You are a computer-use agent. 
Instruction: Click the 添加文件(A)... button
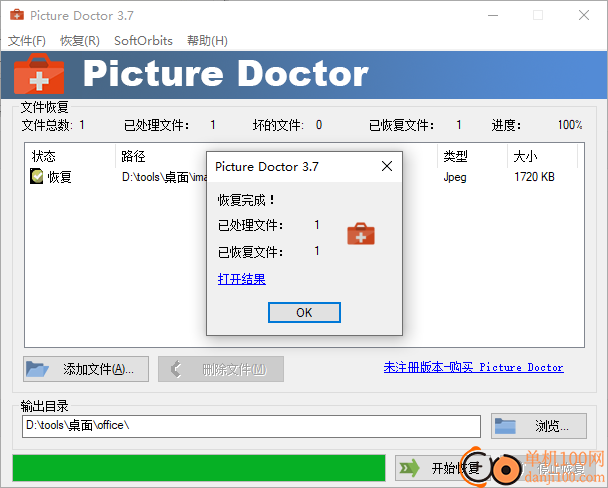tap(86, 369)
